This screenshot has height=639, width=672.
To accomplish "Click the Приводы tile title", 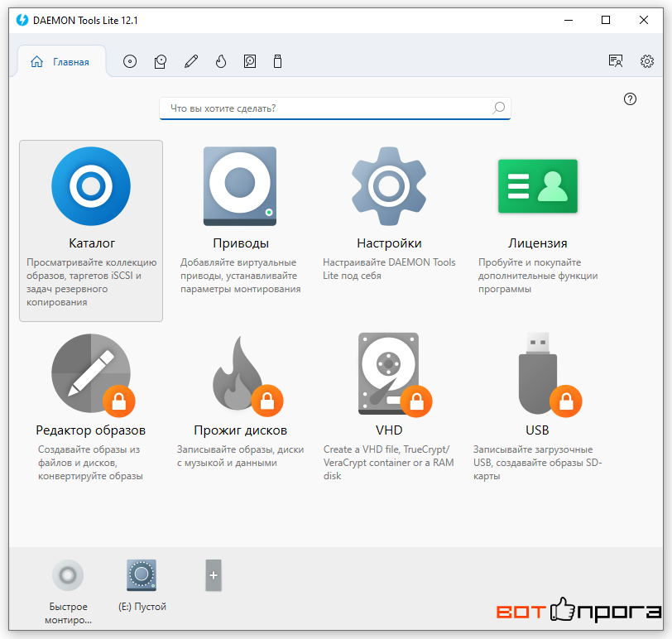I will [x=241, y=243].
